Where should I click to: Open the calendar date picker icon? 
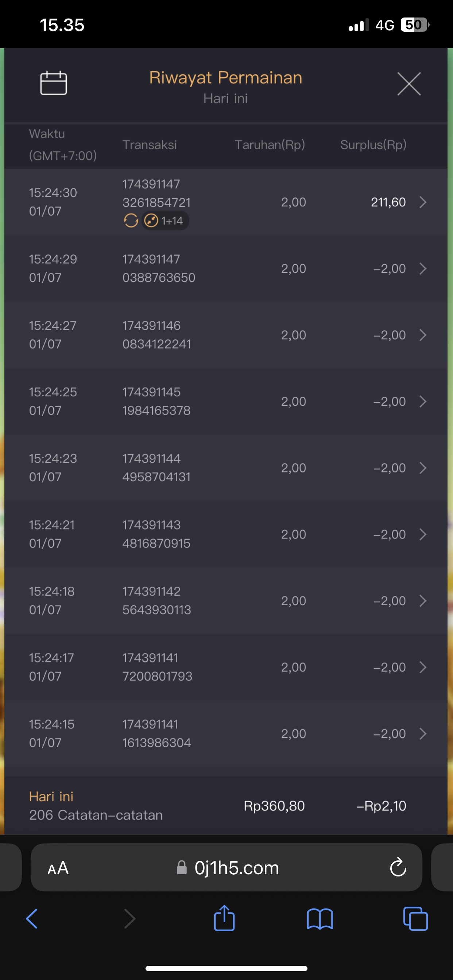[x=53, y=83]
